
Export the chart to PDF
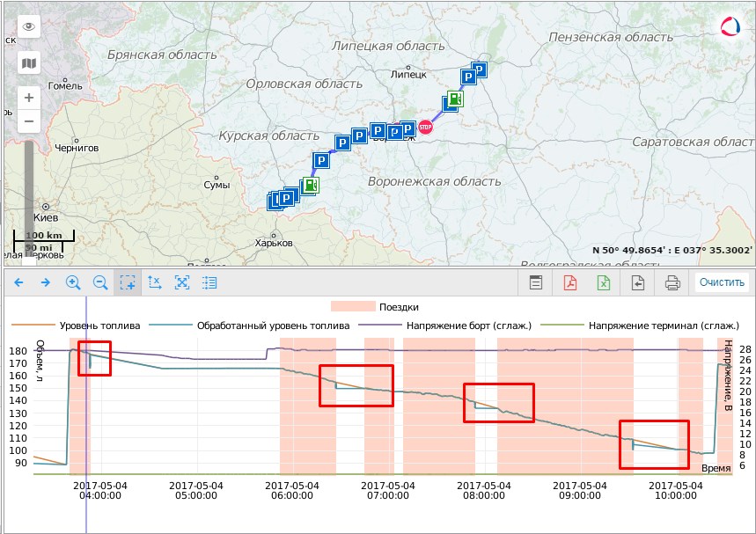point(569,282)
